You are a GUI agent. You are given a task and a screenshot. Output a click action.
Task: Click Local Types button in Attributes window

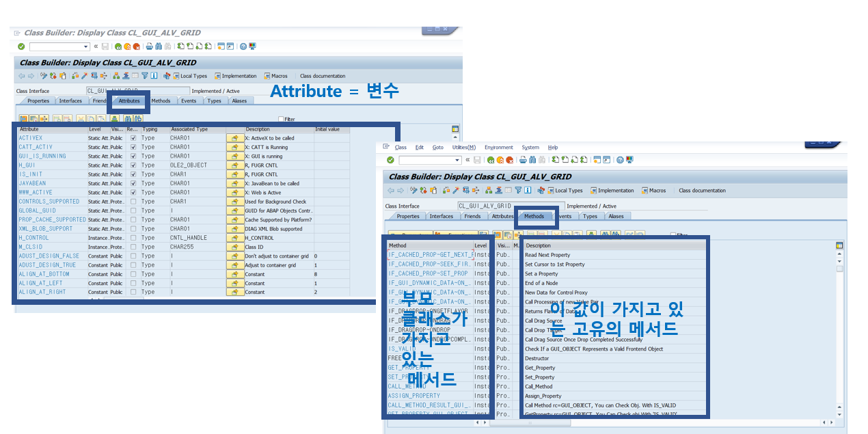(190, 76)
